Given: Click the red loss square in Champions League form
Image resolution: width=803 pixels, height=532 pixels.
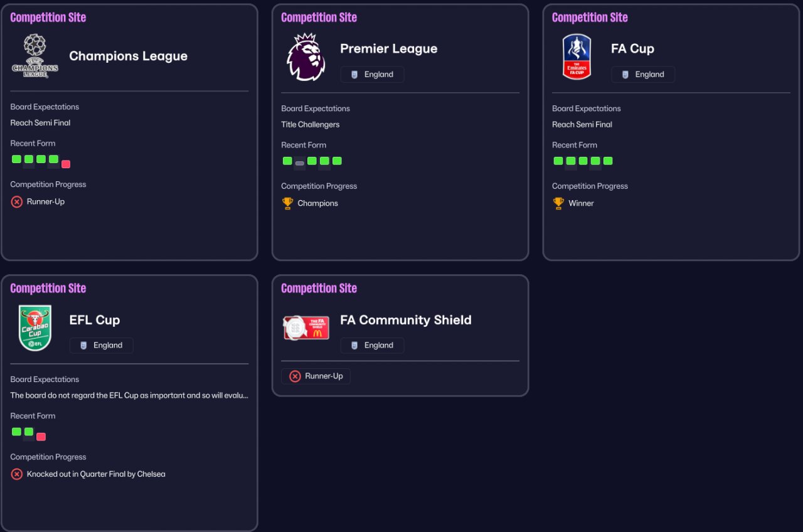Looking at the screenshot, I should tap(66, 164).
